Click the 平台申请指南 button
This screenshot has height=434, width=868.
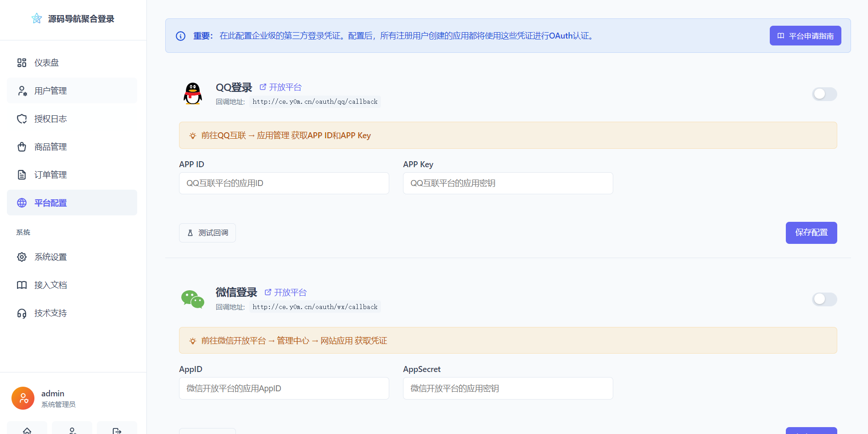click(805, 36)
